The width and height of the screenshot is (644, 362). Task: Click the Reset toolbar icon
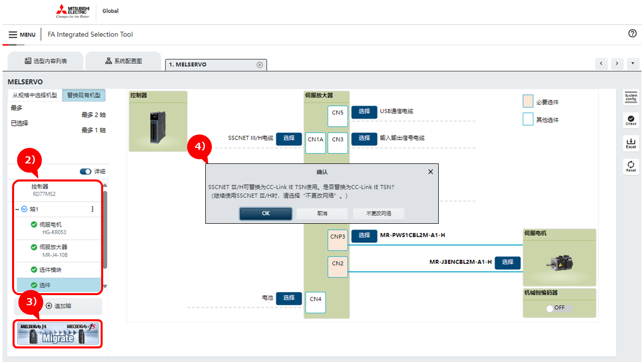[x=631, y=166]
